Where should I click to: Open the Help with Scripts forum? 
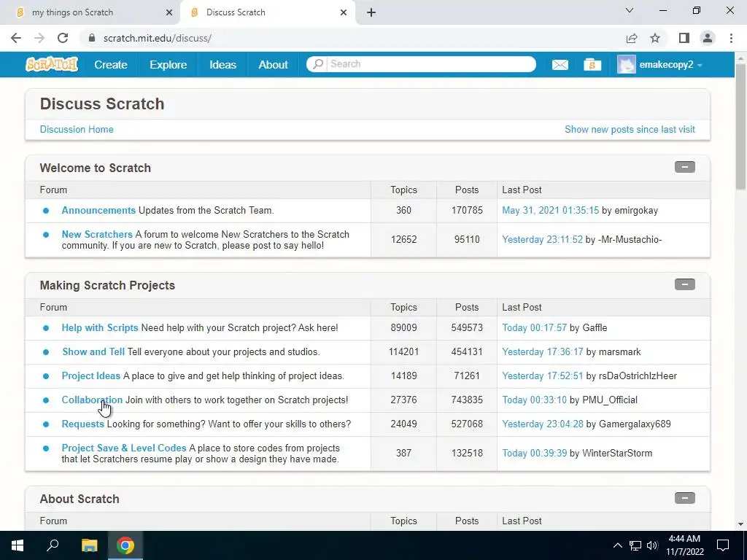pyautogui.click(x=99, y=327)
